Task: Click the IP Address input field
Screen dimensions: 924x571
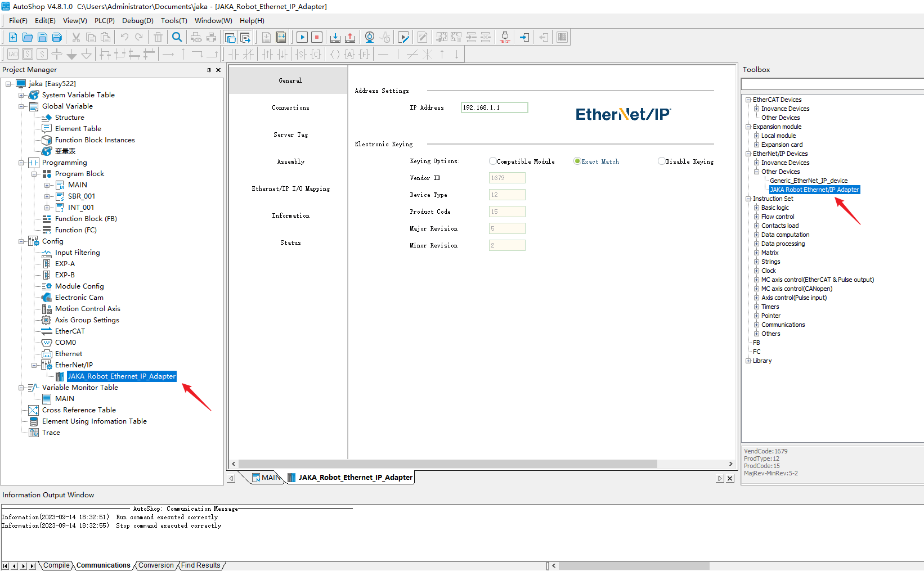Action: point(494,107)
